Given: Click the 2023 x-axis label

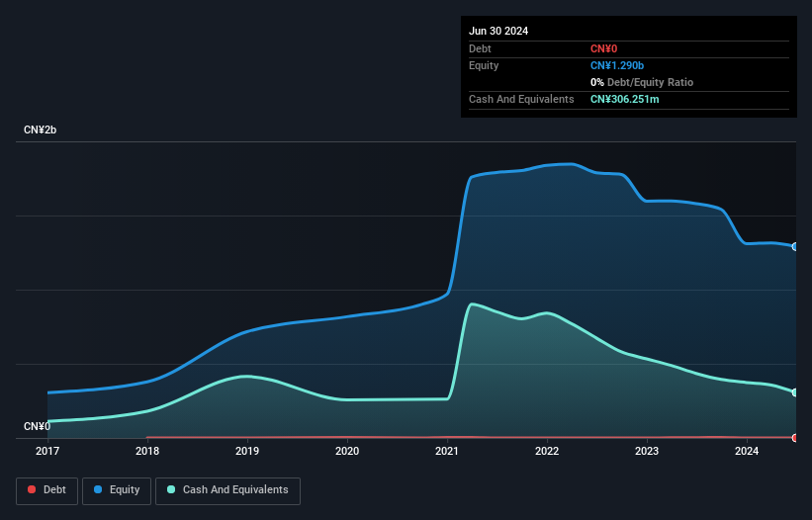Looking at the screenshot, I should point(647,451).
